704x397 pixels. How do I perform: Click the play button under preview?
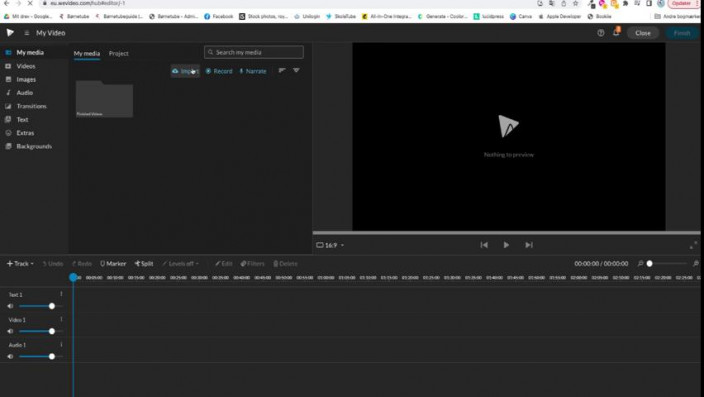pos(506,245)
